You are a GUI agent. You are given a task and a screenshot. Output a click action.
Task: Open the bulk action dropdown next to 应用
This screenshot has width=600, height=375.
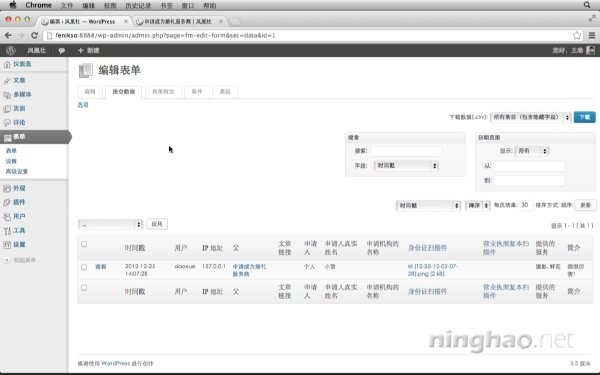coord(110,224)
